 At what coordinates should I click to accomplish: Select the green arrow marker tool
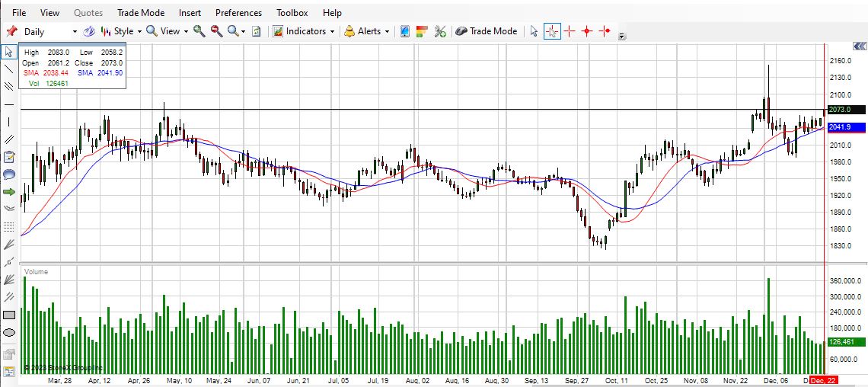click(9, 191)
